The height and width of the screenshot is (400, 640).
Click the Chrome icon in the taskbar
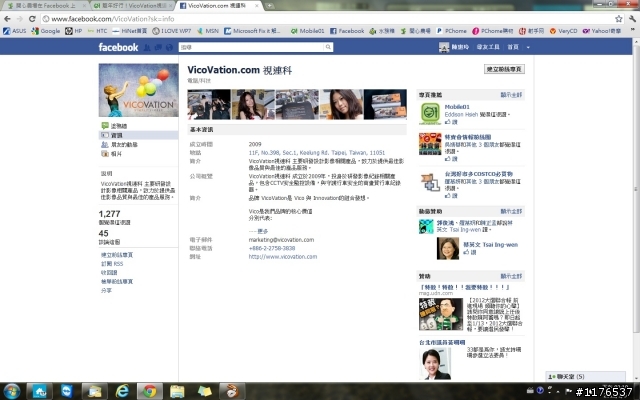149,391
